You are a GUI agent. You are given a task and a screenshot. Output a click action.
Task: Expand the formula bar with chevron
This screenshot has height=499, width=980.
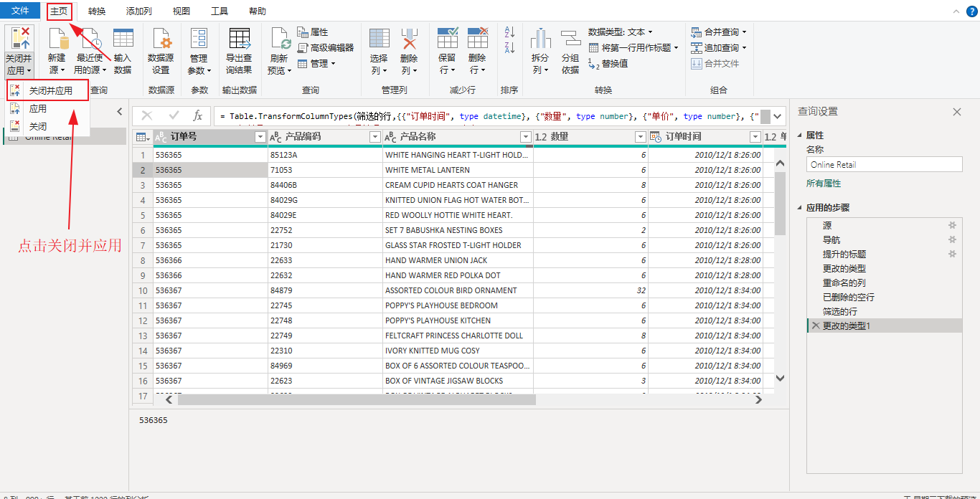pos(777,116)
